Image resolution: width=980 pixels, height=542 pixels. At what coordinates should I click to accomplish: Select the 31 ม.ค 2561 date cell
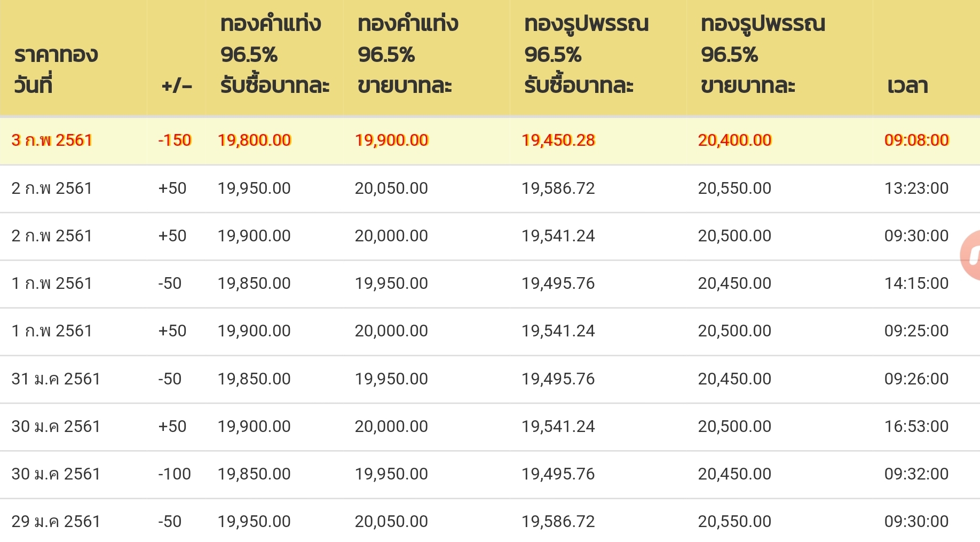tap(56, 379)
